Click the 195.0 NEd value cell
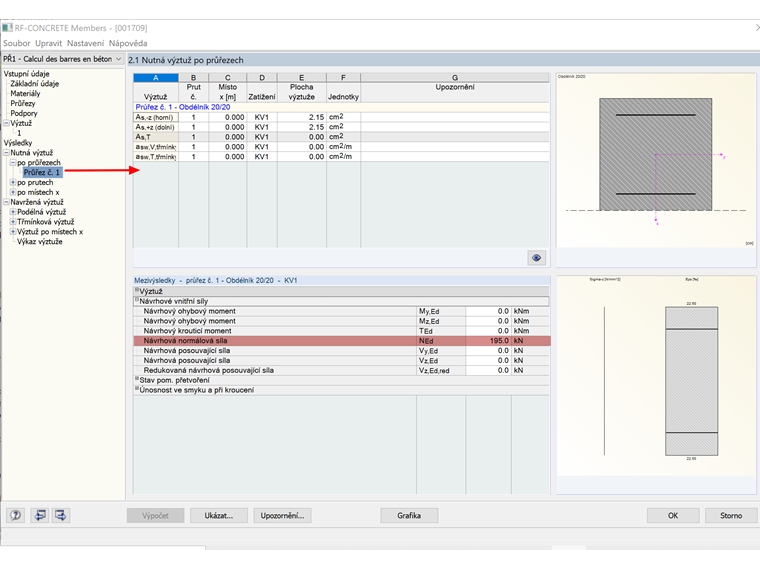 (488, 341)
